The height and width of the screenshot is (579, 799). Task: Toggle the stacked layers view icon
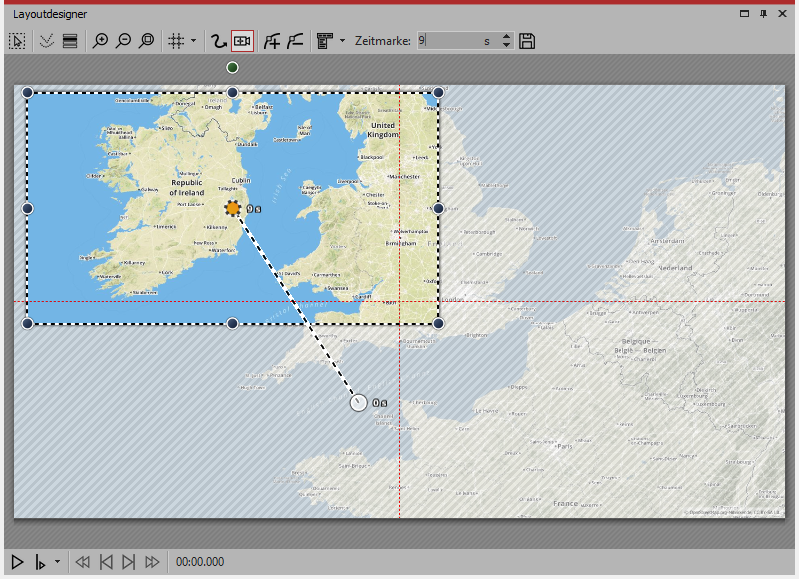[70, 41]
